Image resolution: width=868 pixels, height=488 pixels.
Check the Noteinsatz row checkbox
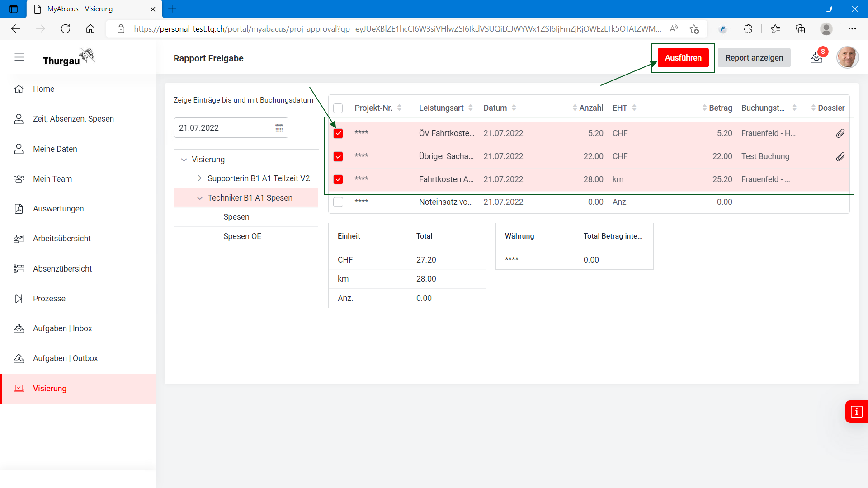point(338,202)
